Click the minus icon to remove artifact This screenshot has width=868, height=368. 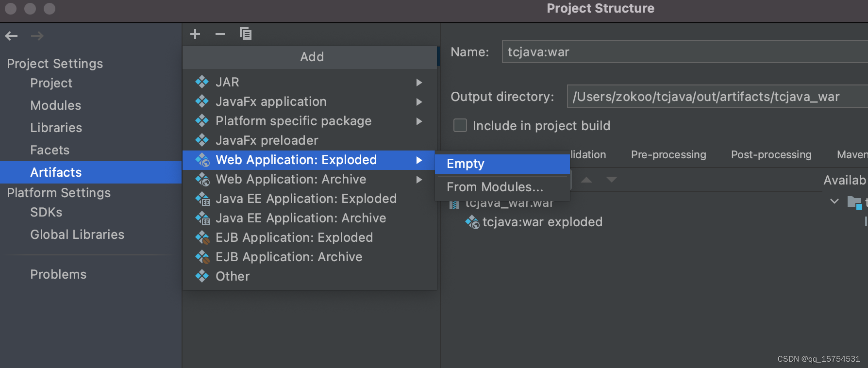tap(220, 34)
